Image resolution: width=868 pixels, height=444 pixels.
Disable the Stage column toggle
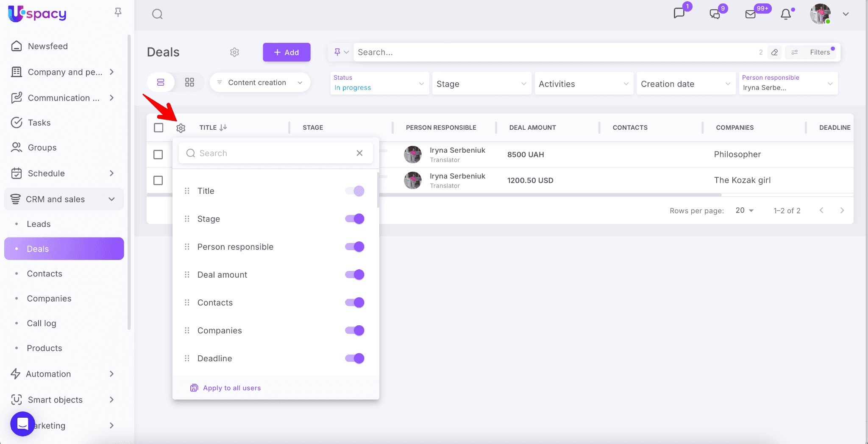[x=355, y=219]
